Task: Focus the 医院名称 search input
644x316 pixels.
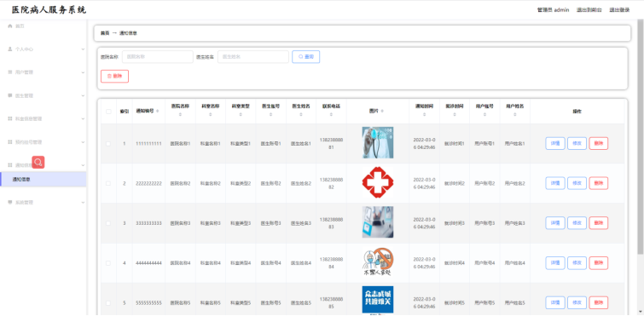Action: click(x=158, y=57)
